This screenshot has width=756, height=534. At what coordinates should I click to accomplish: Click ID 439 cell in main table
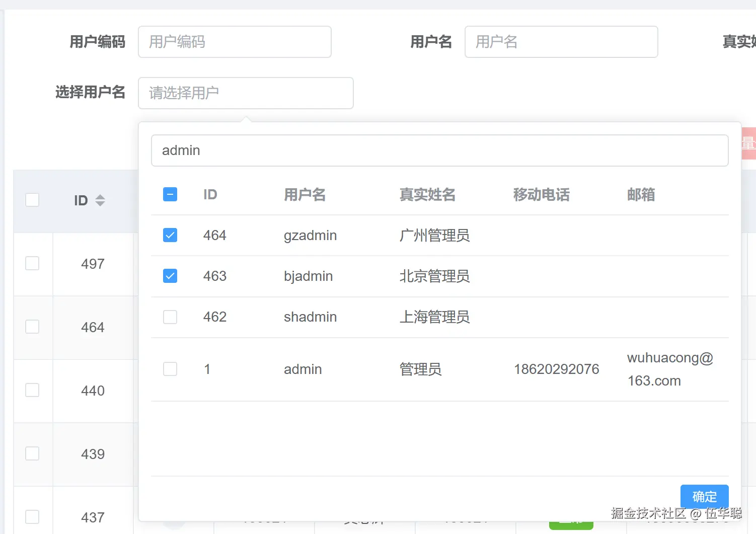(93, 454)
